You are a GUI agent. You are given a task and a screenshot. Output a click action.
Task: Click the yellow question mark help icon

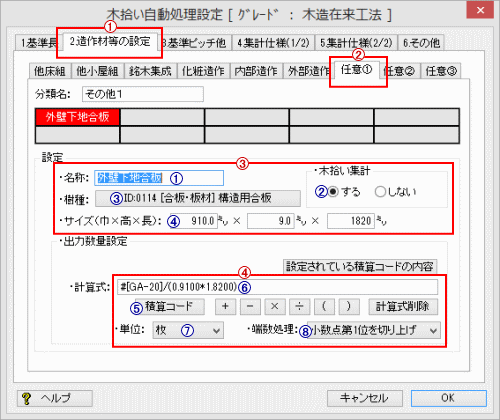point(26,398)
